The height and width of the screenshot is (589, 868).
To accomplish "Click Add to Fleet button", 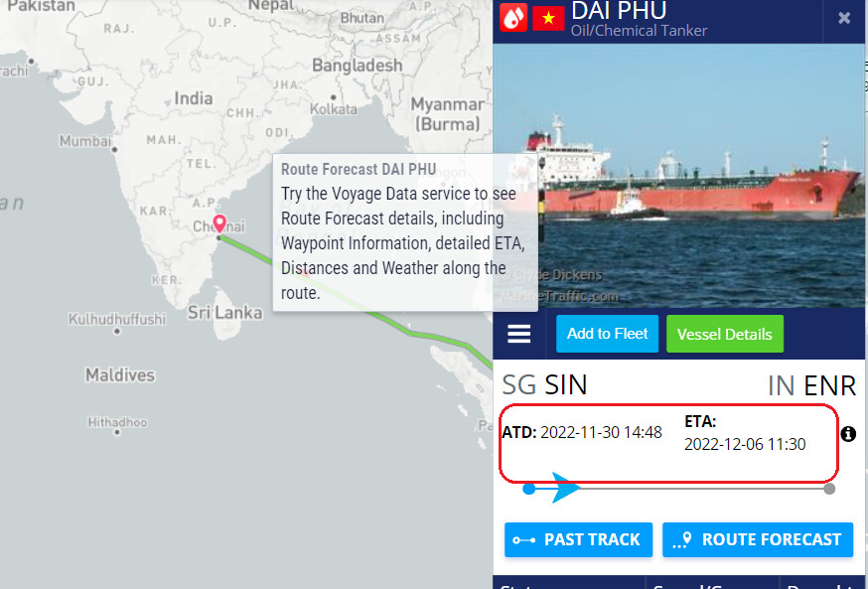I will tap(607, 334).
